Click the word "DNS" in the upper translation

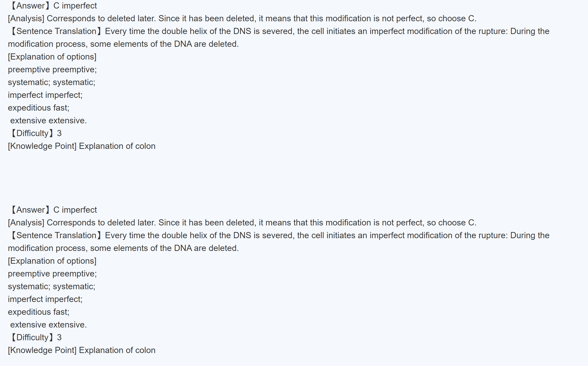[242, 31]
